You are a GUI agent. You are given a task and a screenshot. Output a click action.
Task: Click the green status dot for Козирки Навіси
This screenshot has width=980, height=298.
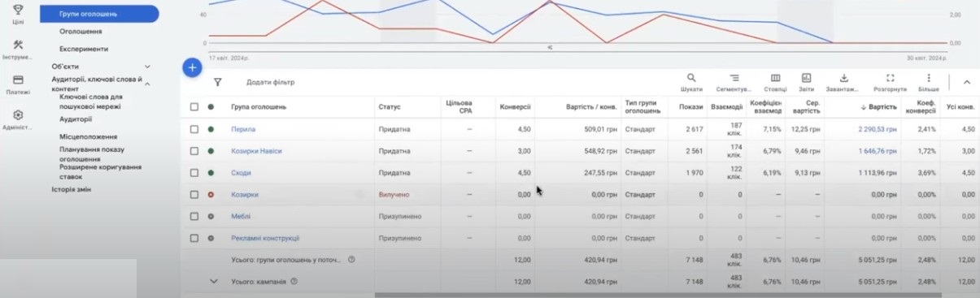point(211,151)
